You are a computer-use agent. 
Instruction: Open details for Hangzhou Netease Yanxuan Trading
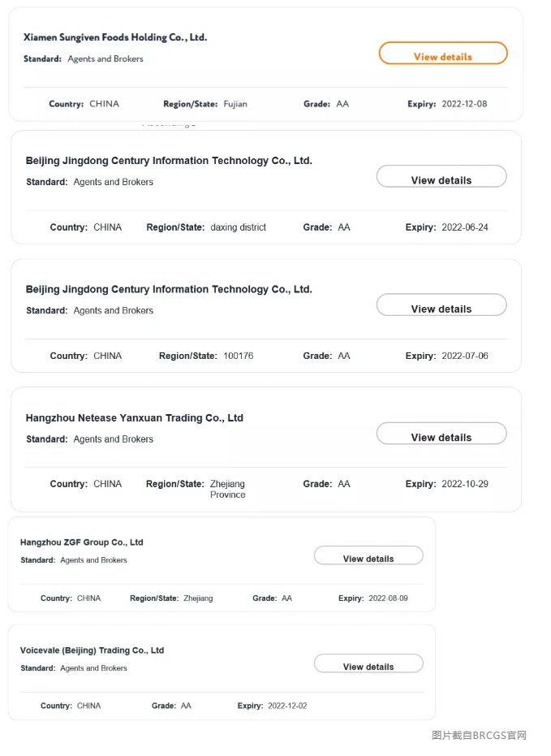point(441,434)
